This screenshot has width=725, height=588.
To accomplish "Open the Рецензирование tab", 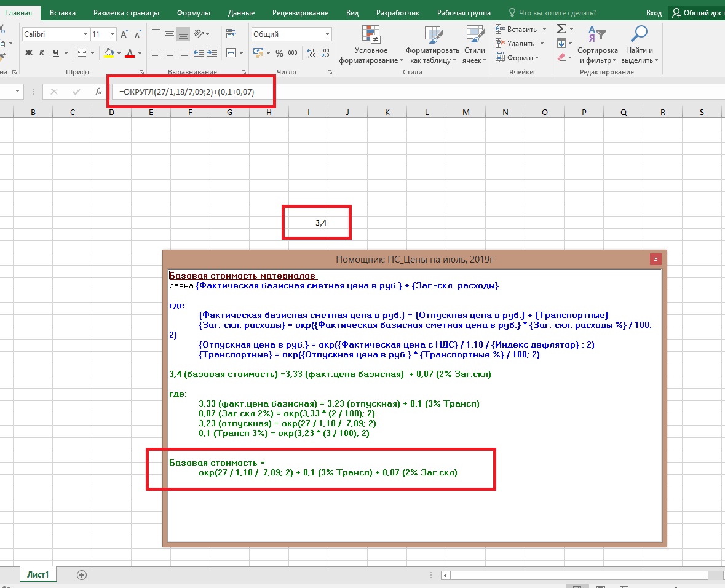I will point(301,12).
